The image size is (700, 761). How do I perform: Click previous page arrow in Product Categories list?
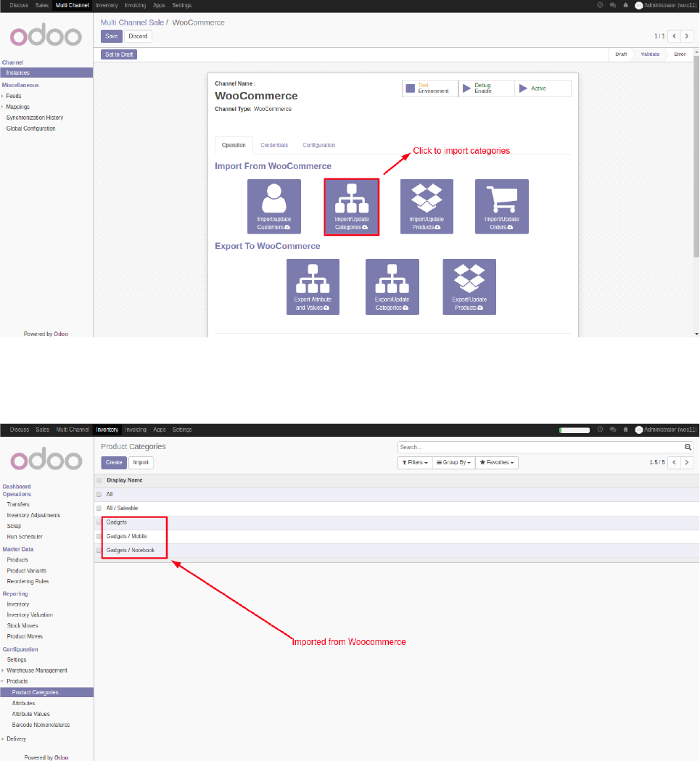coord(675,462)
